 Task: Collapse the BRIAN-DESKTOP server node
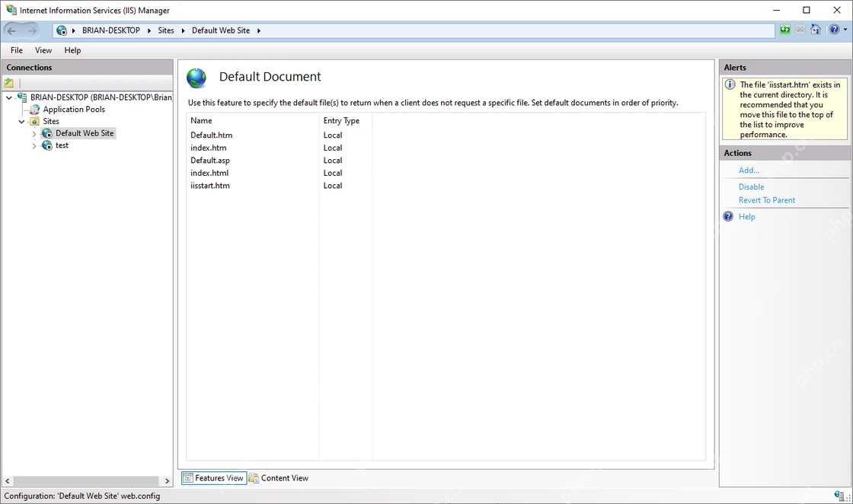(8, 98)
